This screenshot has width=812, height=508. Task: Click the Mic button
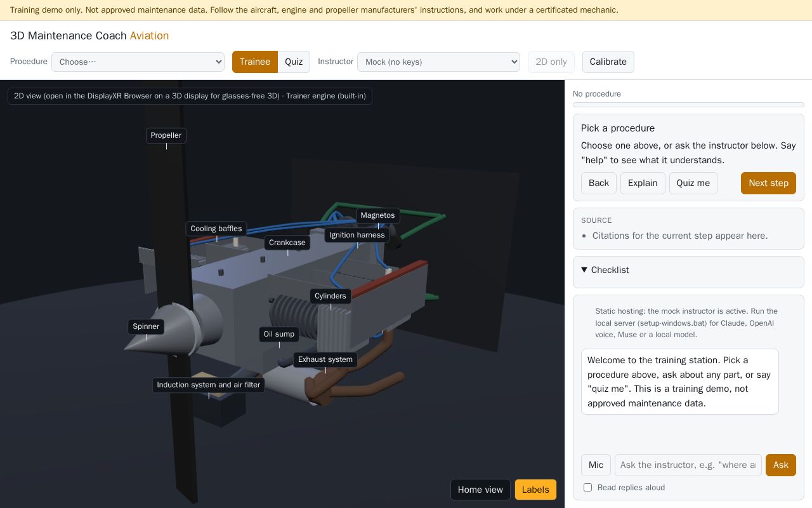(596, 465)
